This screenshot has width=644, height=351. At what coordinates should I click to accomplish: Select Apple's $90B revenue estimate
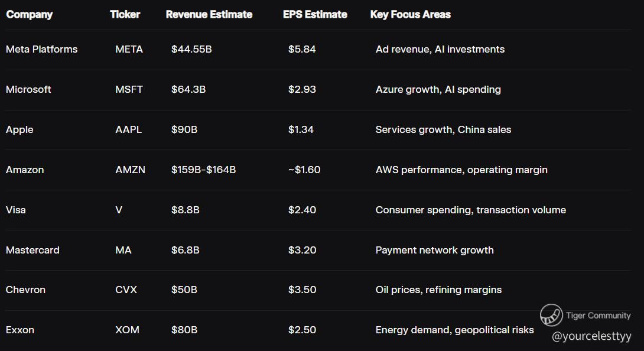[184, 129]
